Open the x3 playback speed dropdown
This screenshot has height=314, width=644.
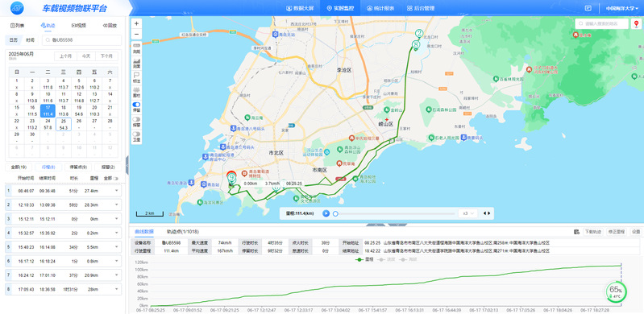pos(467,213)
